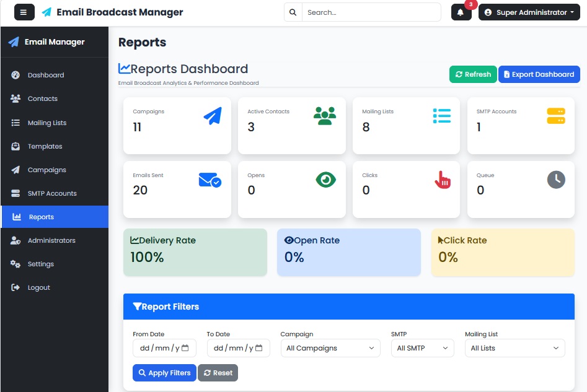Click the Mailing Lists card list icon
The image size is (587, 392).
tap(442, 116)
